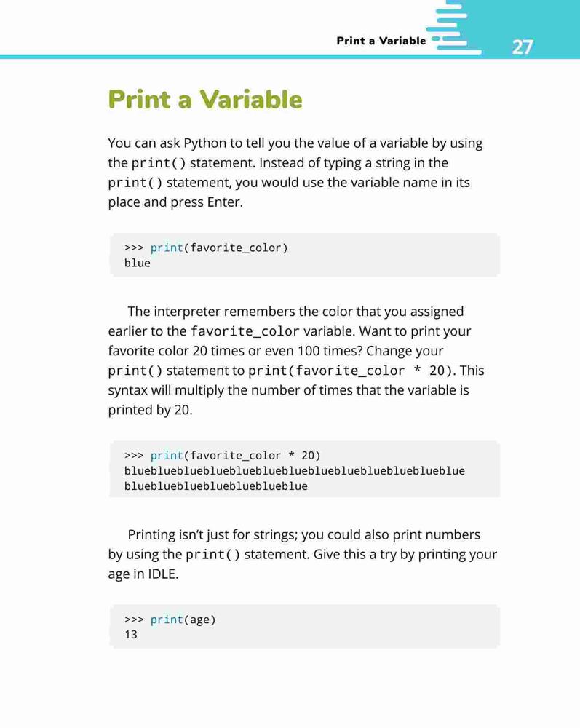Click the print(favorite_color * 20) code line
The width and height of the screenshot is (580, 728).
point(222,456)
